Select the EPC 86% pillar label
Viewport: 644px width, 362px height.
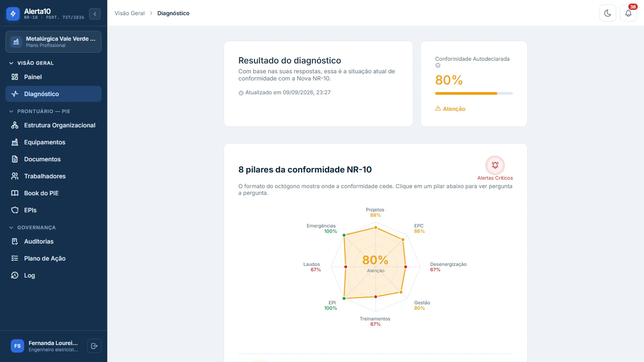pos(419,228)
